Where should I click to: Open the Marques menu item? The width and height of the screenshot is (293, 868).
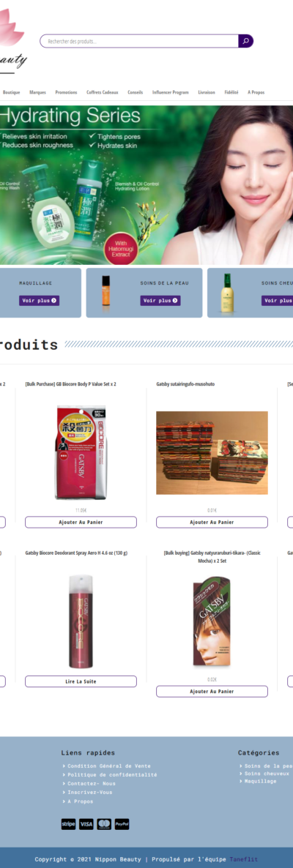[x=37, y=92]
